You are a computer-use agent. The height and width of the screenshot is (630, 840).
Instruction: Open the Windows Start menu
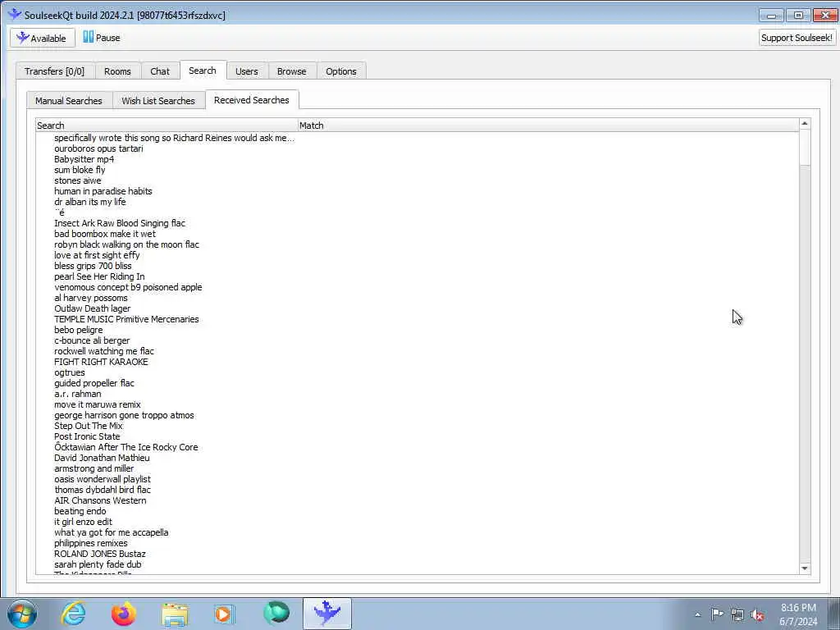point(22,614)
